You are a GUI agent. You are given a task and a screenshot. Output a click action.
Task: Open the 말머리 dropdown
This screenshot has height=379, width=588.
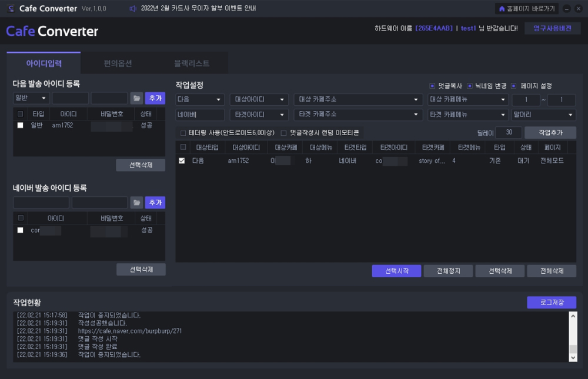coord(543,115)
